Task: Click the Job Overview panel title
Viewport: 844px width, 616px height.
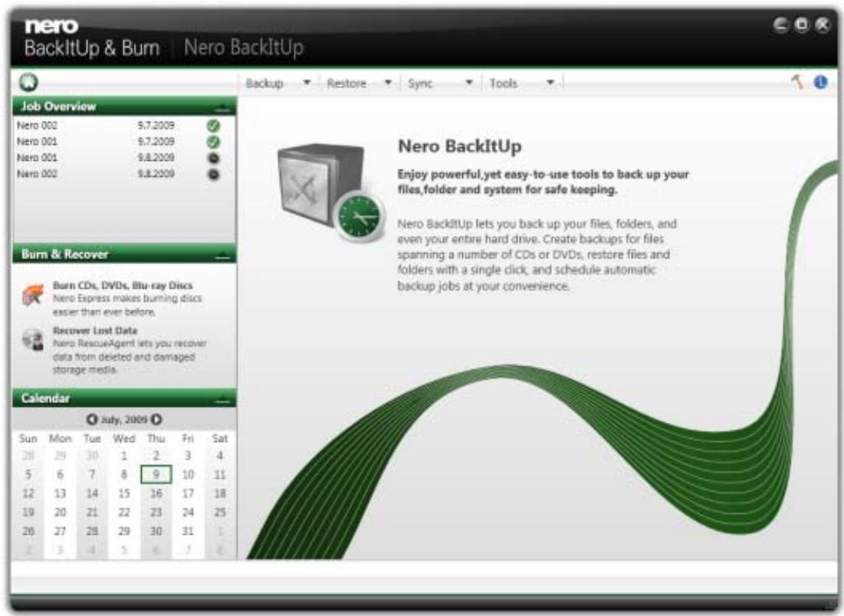Action: pos(59,106)
